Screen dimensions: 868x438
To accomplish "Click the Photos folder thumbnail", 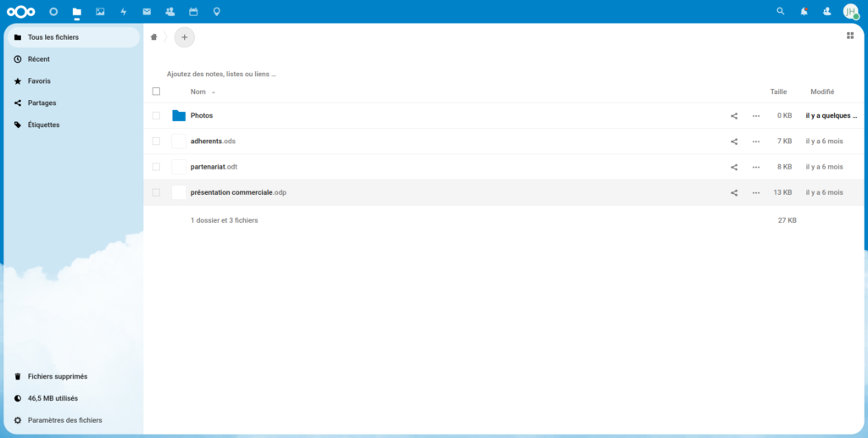I will [179, 115].
